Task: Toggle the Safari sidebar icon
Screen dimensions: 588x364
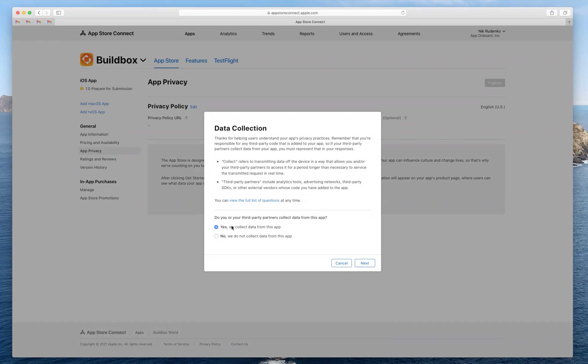Action: [59, 13]
